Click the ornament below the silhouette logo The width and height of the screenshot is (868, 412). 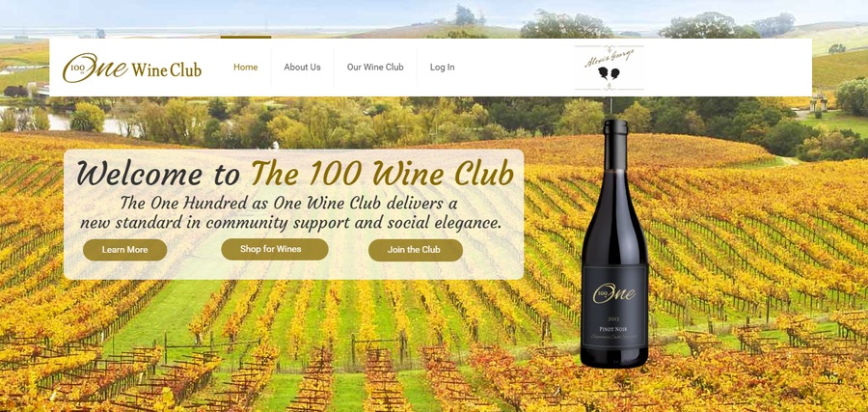(610, 87)
